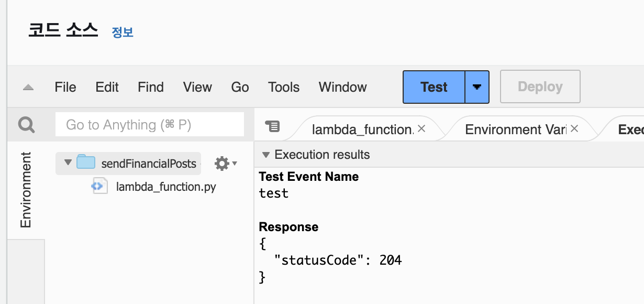The height and width of the screenshot is (304, 644).
Task: Open the Test button dropdown arrow
Action: [477, 87]
